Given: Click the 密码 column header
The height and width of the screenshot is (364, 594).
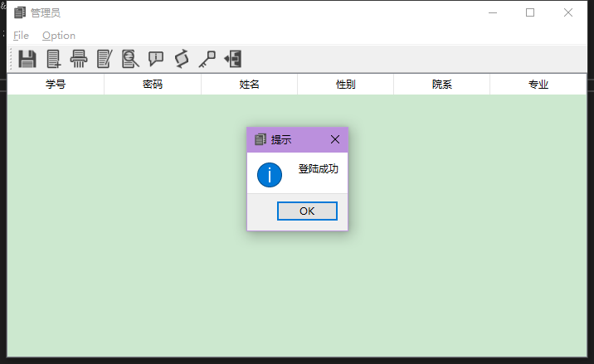Looking at the screenshot, I should pyautogui.click(x=153, y=84).
